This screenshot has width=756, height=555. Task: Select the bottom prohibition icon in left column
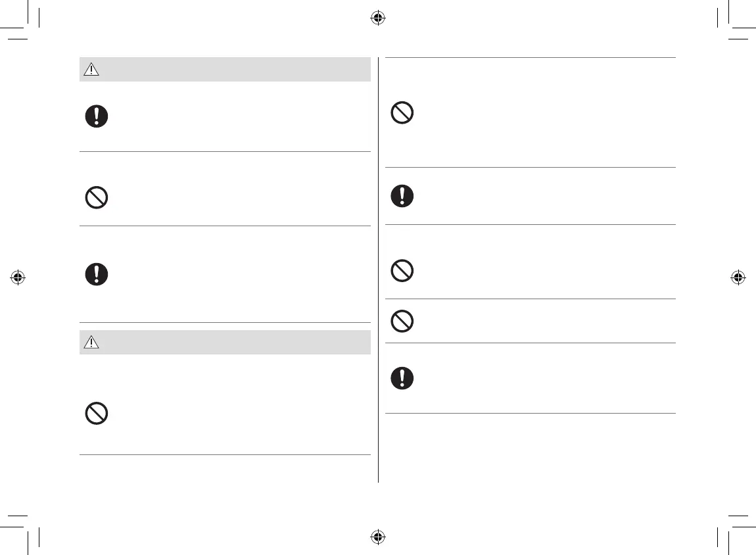(x=97, y=413)
